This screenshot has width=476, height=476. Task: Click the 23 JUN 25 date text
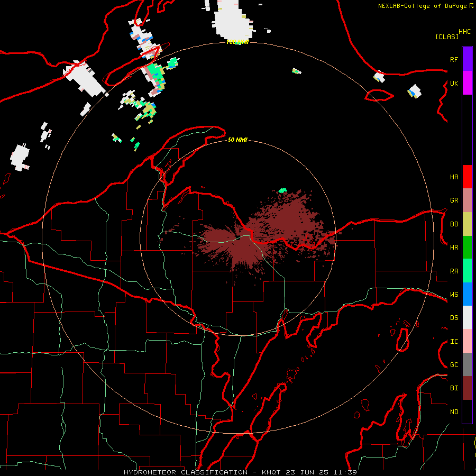click(x=307, y=472)
